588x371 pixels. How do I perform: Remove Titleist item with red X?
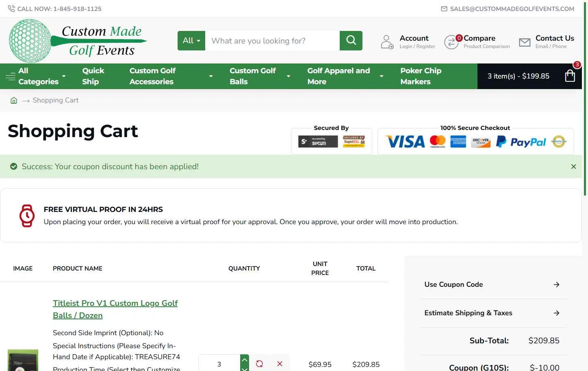point(280,364)
